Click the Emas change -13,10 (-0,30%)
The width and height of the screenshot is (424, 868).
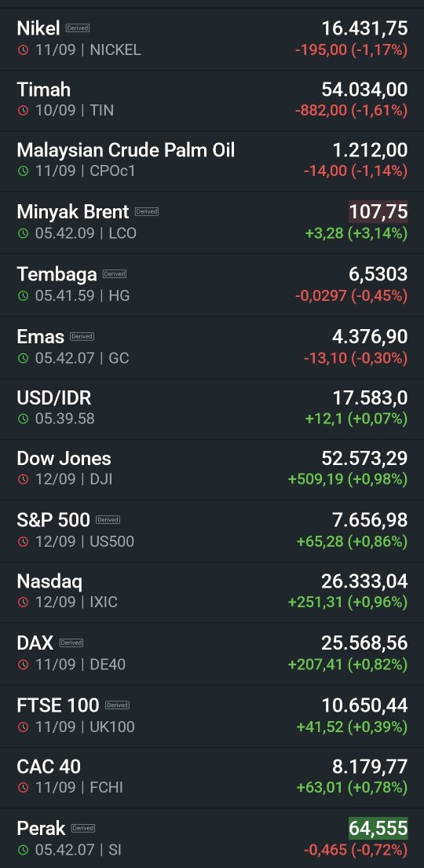tap(356, 357)
